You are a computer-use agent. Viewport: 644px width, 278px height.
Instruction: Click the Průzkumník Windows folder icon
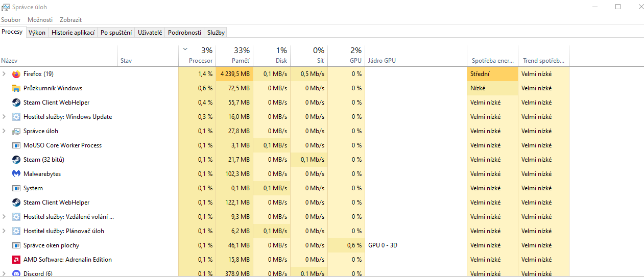click(16, 88)
